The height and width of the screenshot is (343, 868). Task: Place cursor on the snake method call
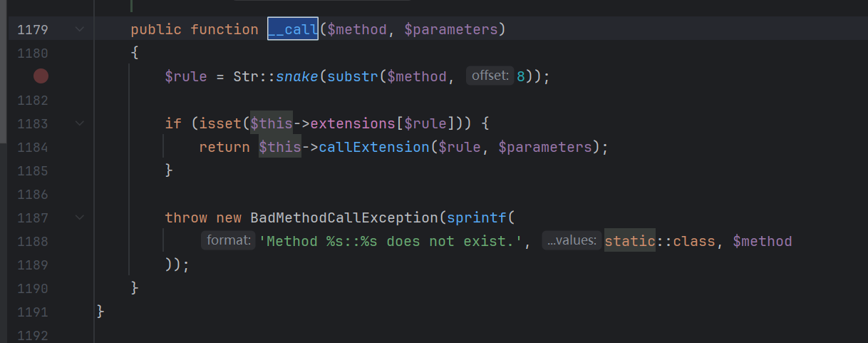[x=297, y=76]
